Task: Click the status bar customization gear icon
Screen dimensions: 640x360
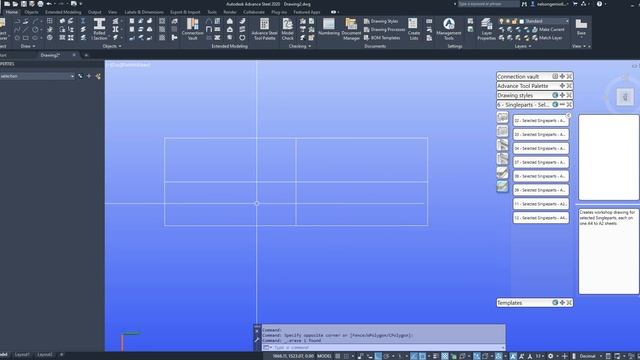Action: [550, 356]
